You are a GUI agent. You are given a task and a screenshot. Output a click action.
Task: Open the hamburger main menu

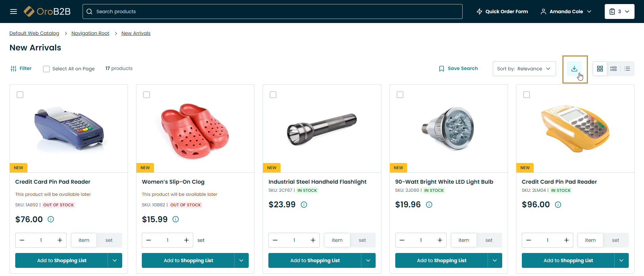[14, 11]
